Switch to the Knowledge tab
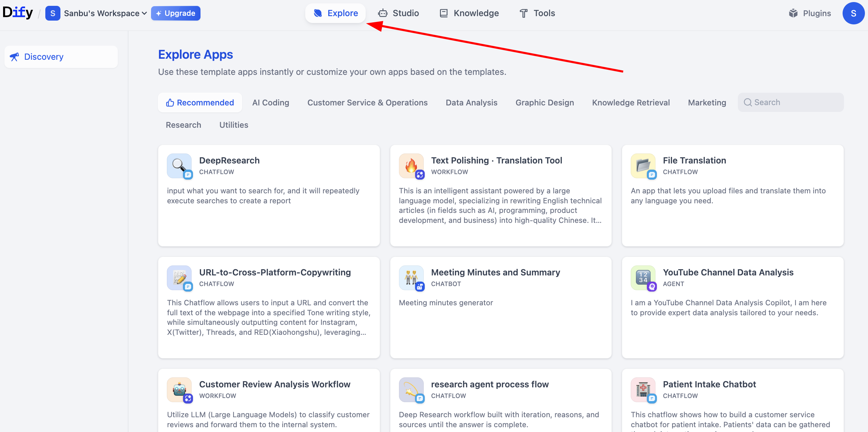This screenshot has height=432, width=868. [469, 13]
